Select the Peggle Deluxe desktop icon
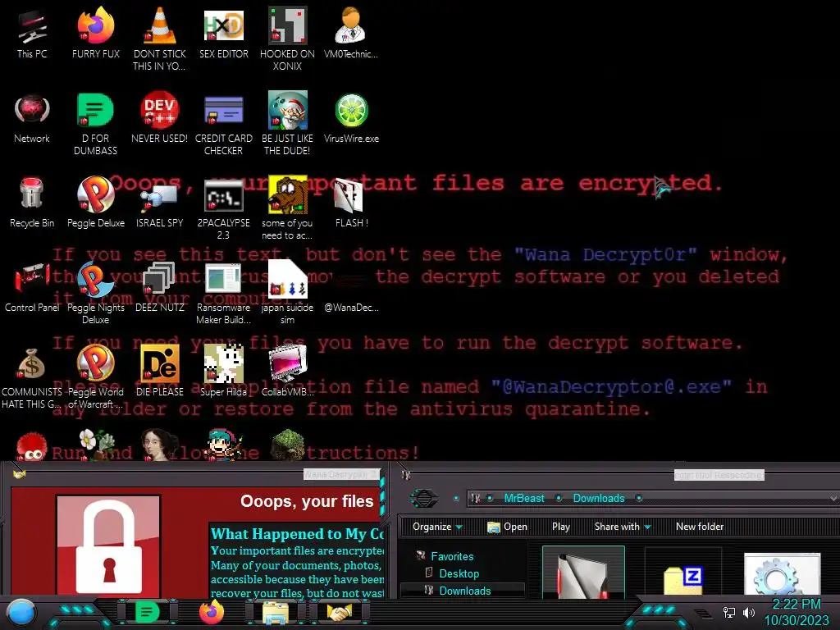This screenshot has width=840, height=630. 96,203
